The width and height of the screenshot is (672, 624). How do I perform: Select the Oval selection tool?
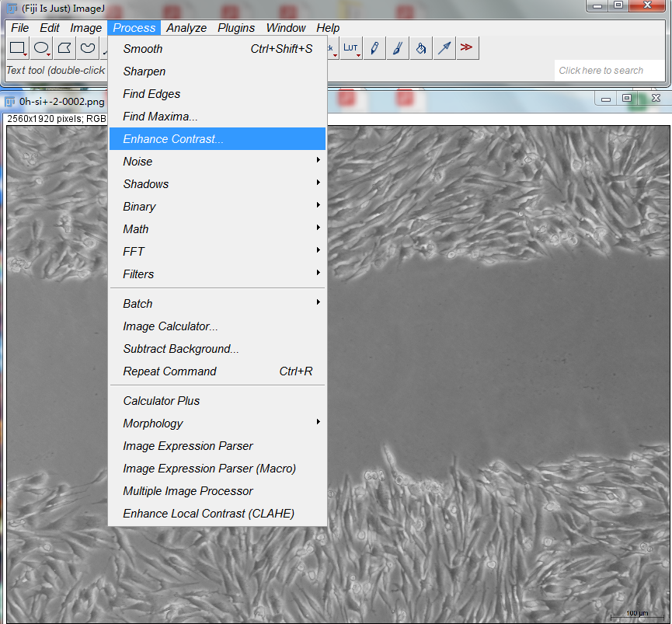coord(42,48)
